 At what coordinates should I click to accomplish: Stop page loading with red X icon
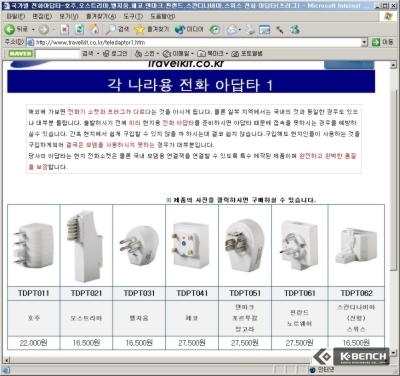65,30
